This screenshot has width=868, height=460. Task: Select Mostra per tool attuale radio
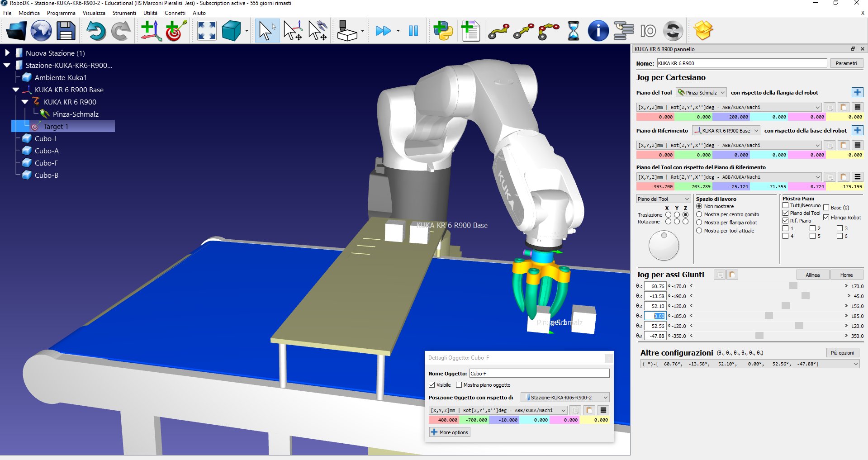pos(699,231)
